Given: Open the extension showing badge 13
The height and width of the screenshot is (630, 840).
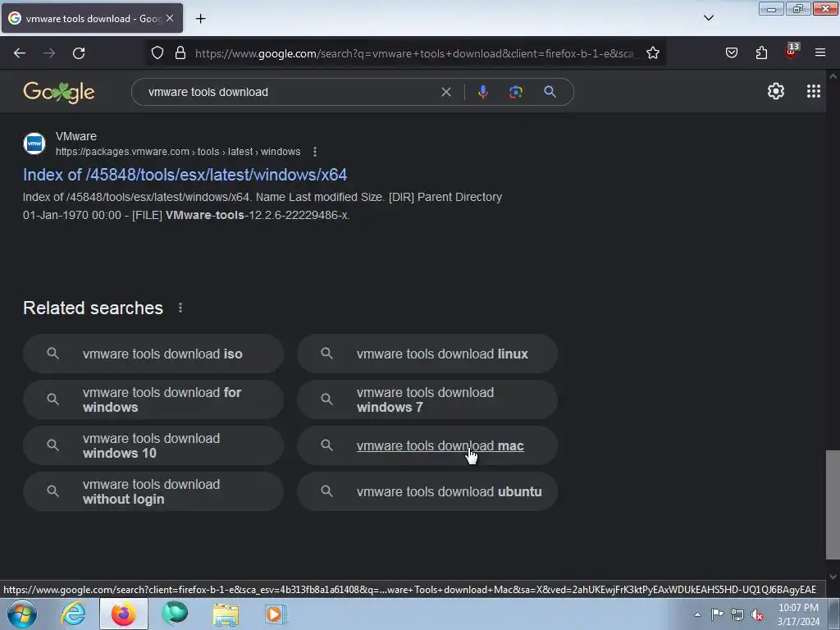Looking at the screenshot, I should click(791, 52).
